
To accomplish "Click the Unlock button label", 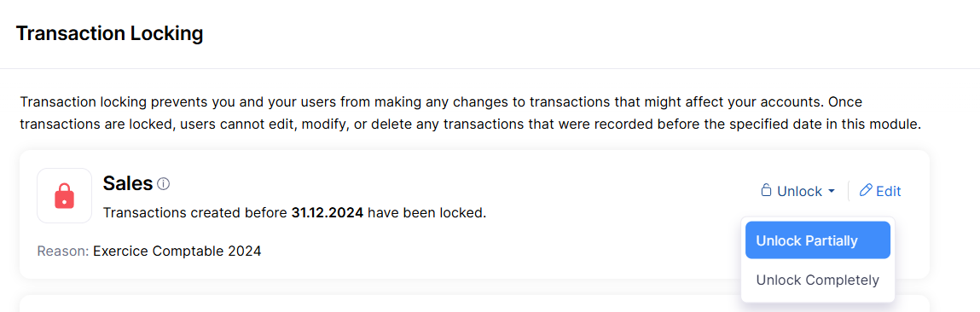I will click(799, 191).
